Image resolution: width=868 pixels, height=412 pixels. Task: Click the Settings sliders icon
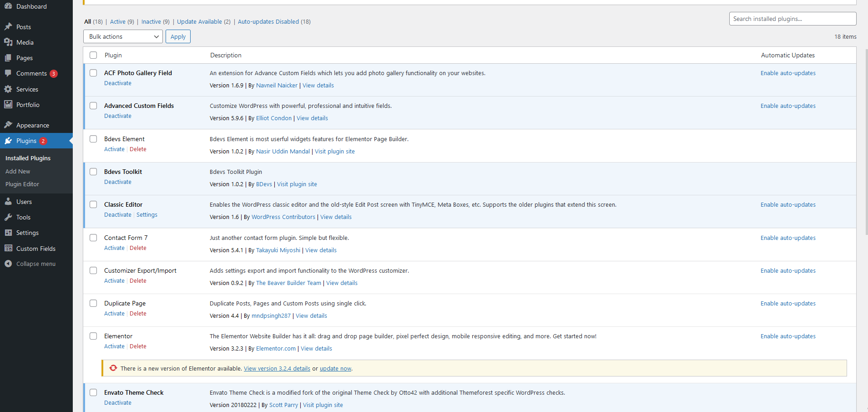click(x=8, y=233)
